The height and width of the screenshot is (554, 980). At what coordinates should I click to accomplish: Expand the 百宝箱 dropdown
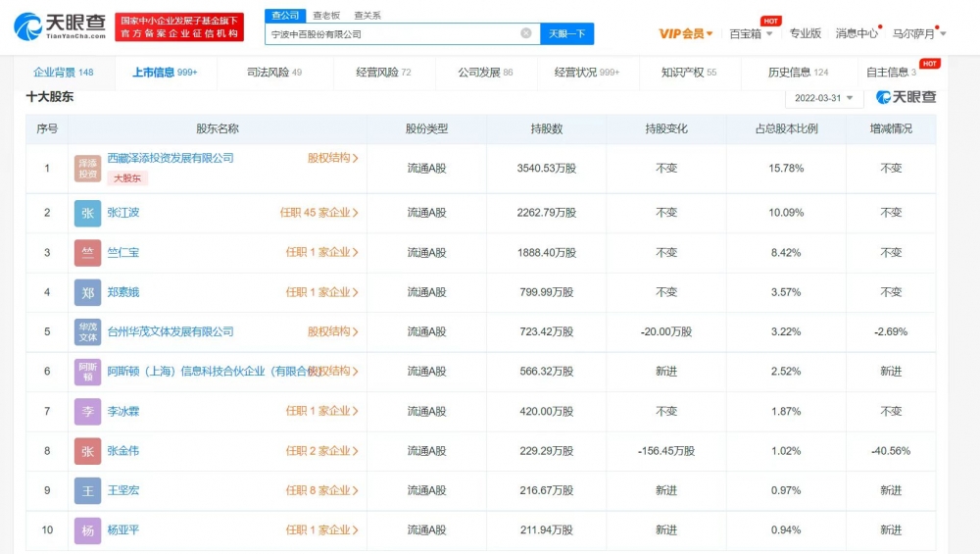tap(751, 33)
